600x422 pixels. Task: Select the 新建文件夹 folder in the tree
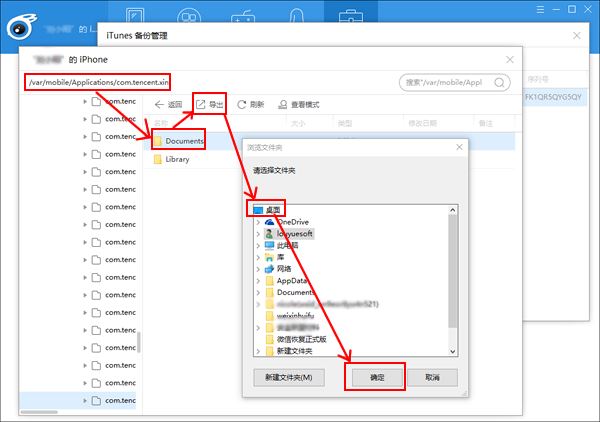(289, 350)
